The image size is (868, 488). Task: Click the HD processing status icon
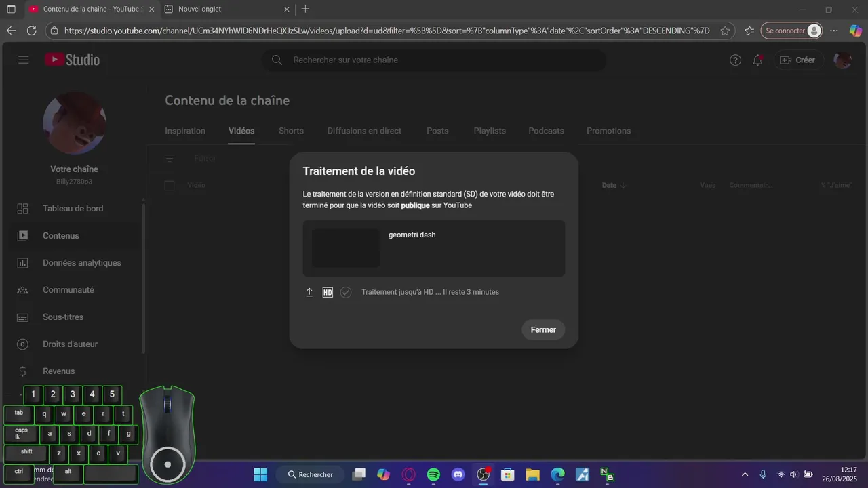point(328,292)
